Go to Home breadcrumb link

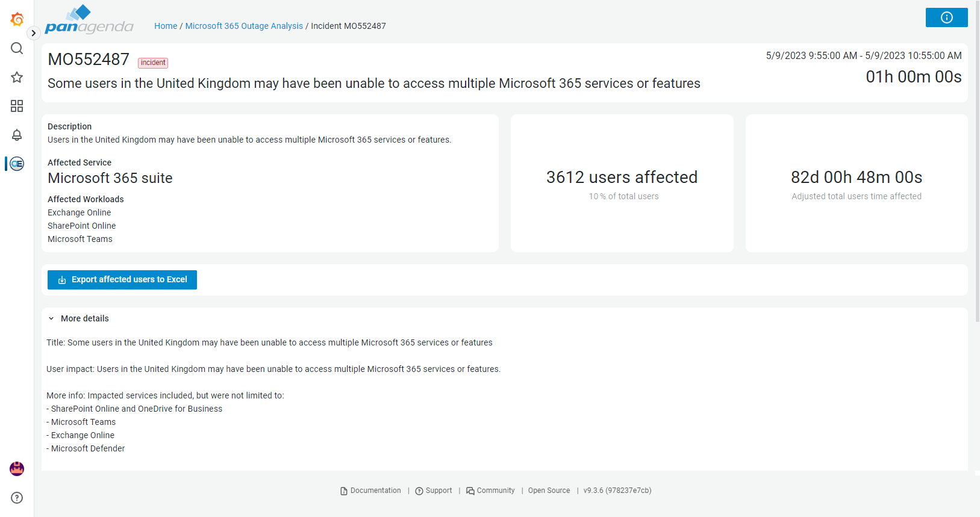click(x=166, y=26)
